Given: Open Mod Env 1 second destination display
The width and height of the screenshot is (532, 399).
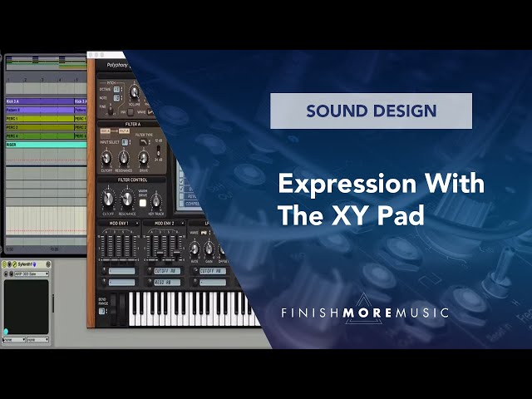Looking at the screenshot, I should [x=122, y=283].
